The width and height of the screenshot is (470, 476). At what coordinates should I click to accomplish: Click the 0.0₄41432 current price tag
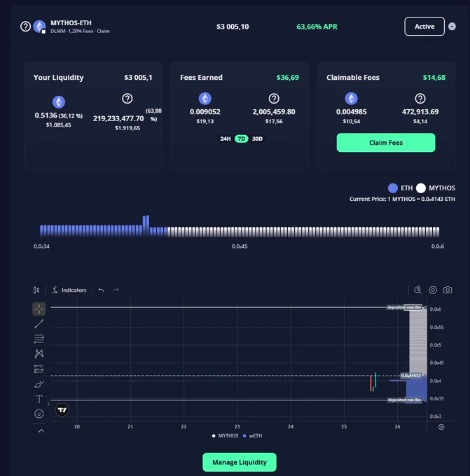410,375
